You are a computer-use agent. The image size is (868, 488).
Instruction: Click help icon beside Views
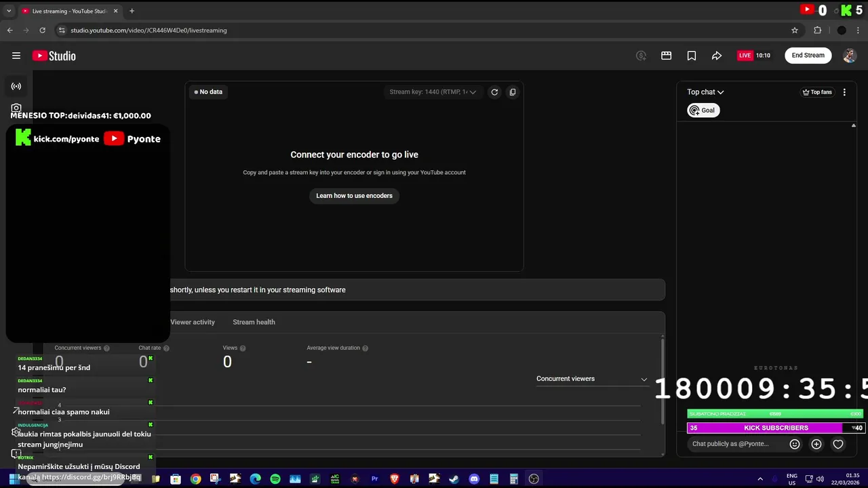[243, 348]
